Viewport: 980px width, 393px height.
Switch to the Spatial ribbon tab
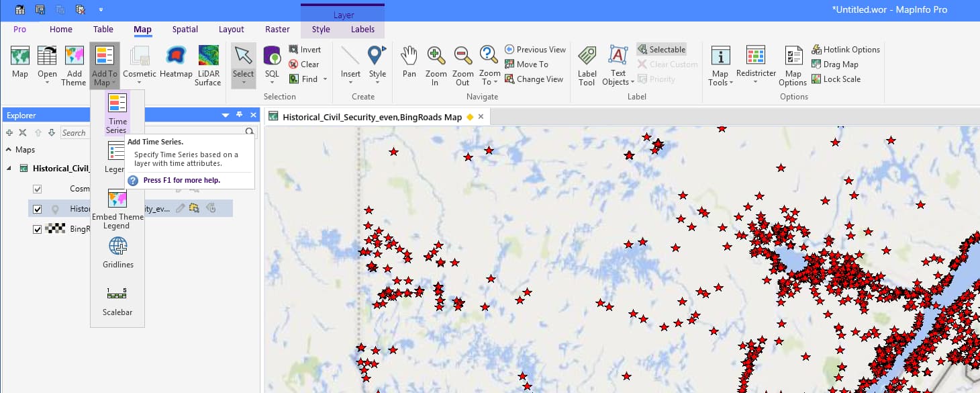pos(185,30)
